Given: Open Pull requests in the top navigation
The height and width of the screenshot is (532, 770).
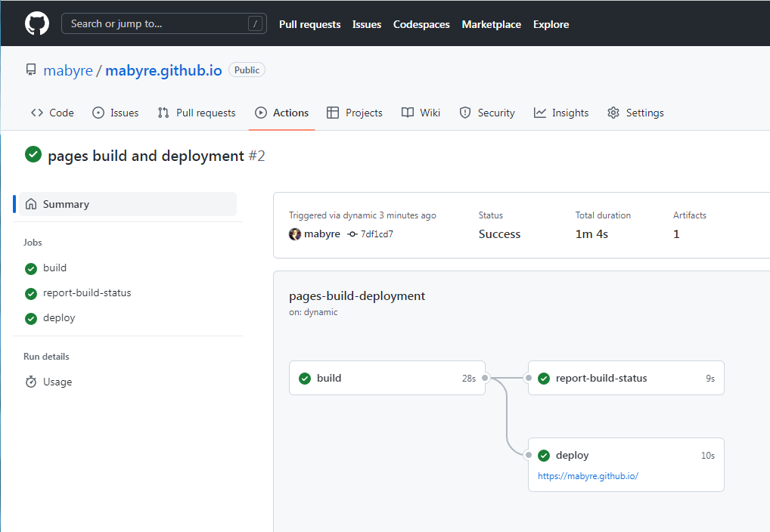Looking at the screenshot, I should pyautogui.click(x=310, y=24).
